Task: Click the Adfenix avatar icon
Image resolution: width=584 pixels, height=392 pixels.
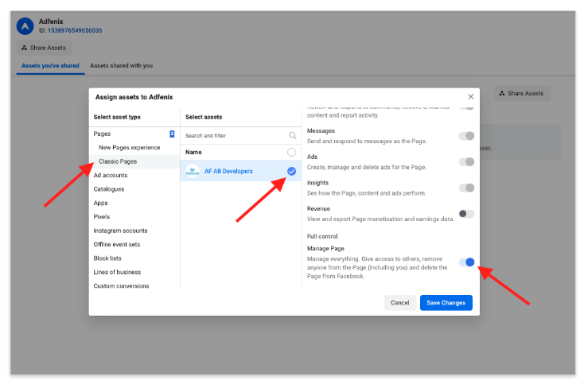Action: (x=25, y=26)
